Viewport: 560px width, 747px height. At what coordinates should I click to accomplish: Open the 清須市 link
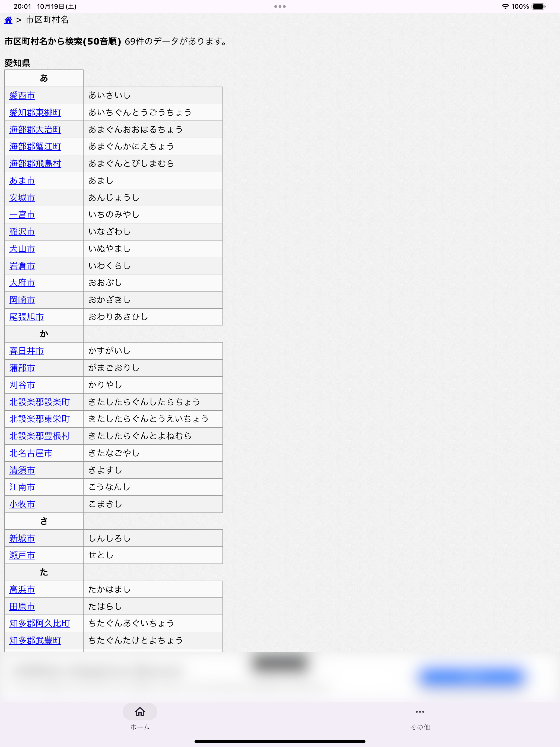[22, 470]
